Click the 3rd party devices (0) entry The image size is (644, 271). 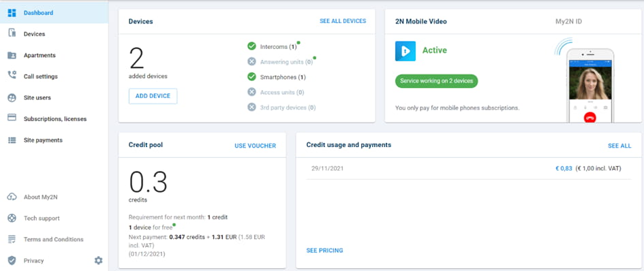tap(288, 108)
